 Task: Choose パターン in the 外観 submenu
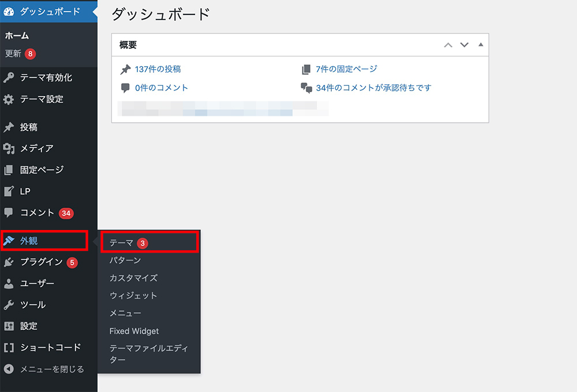125,261
